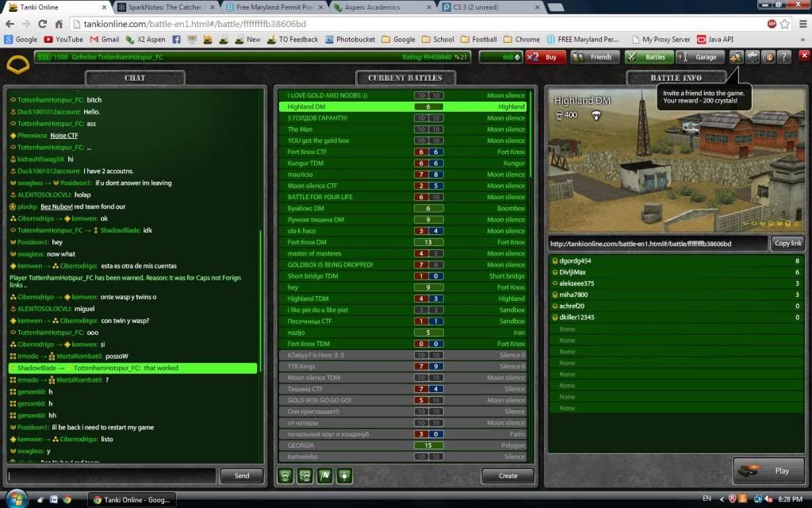Toggle the Deathmatch battle filter
812x508 pixels.
286,475
